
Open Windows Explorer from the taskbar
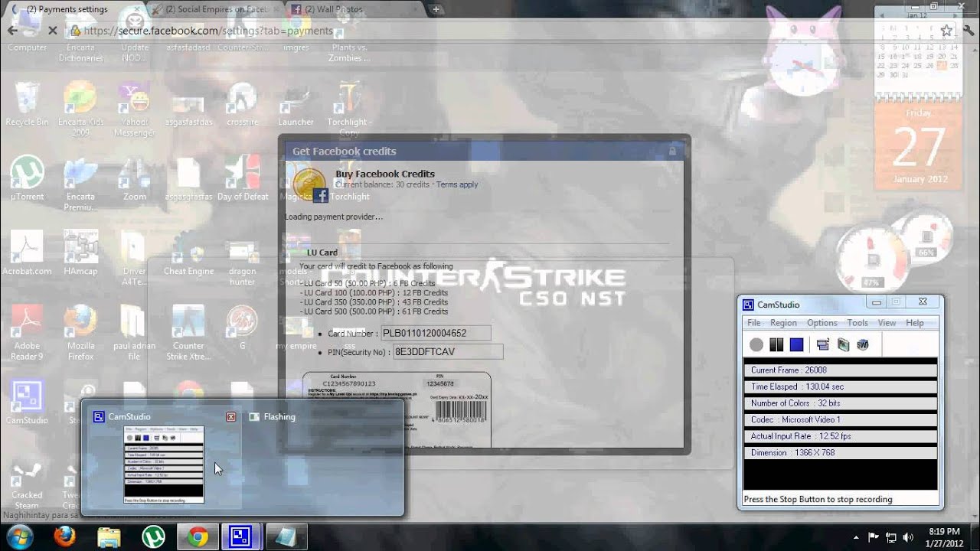(x=109, y=537)
